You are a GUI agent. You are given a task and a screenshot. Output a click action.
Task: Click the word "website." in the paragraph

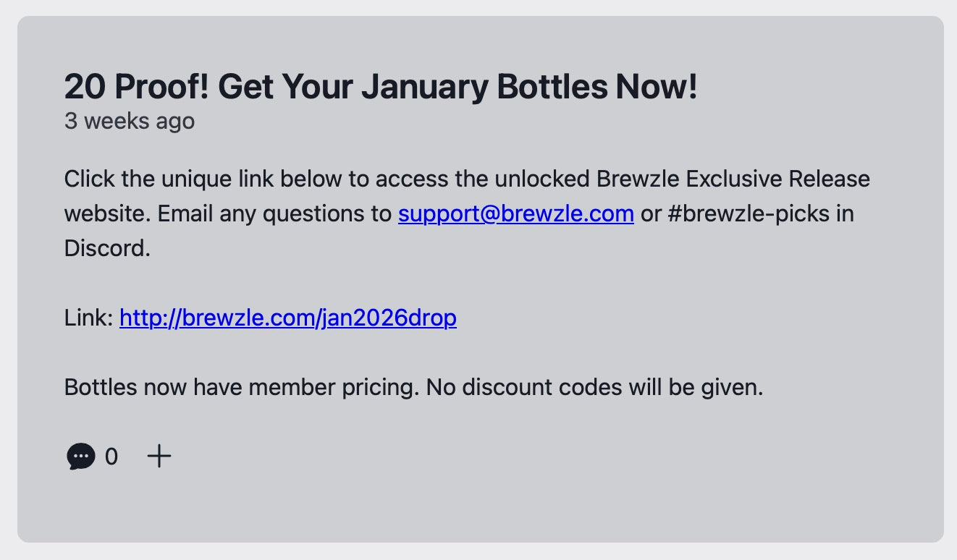pos(106,214)
